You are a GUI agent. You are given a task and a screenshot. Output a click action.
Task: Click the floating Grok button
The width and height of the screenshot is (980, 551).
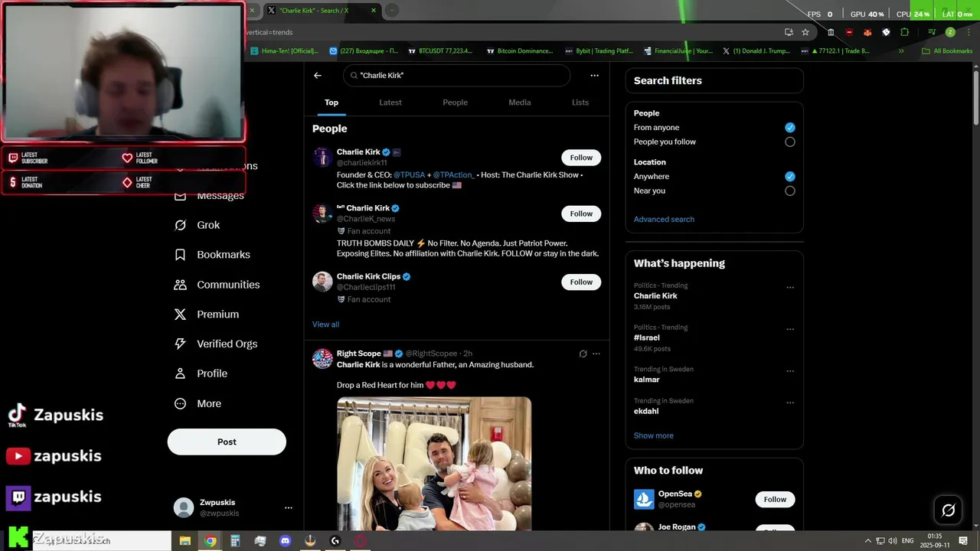pos(948,510)
